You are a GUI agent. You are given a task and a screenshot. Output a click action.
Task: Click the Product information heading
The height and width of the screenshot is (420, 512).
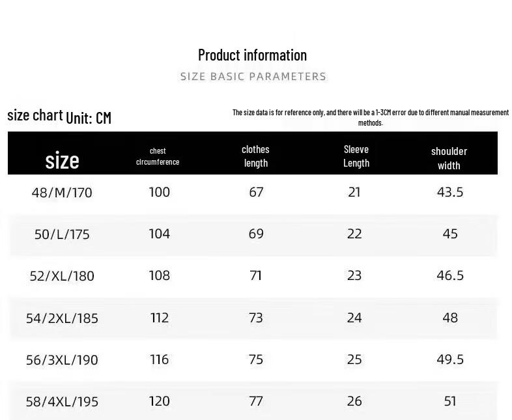(x=252, y=55)
